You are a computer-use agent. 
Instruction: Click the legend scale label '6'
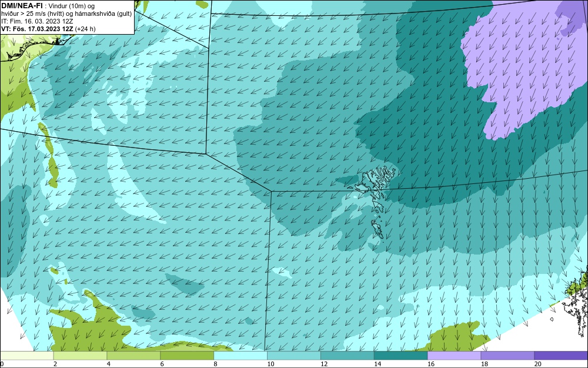coord(162,364)
